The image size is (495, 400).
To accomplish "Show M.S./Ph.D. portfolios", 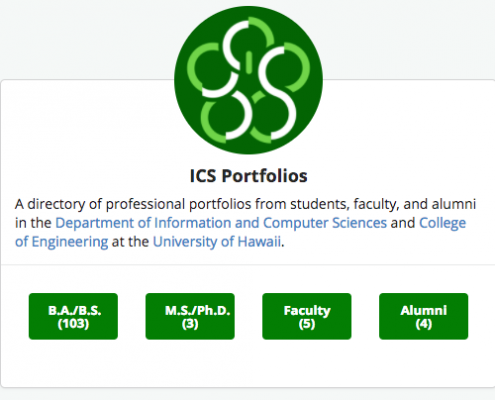I will [x=190, y=316].
